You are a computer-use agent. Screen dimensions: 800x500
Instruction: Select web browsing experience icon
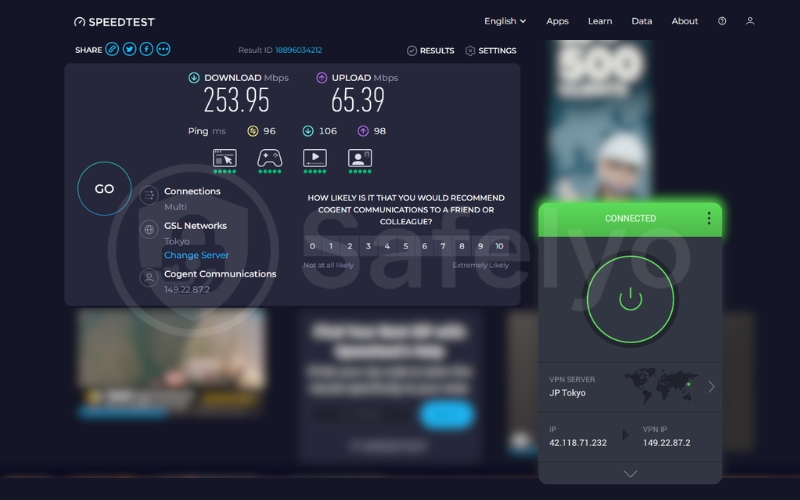pos(224,159)
